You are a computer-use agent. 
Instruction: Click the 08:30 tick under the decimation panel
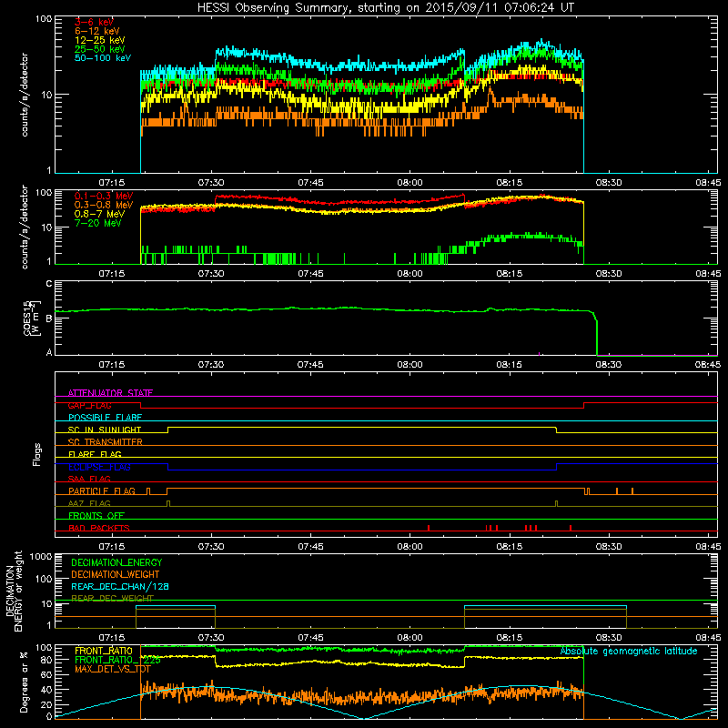609,638
